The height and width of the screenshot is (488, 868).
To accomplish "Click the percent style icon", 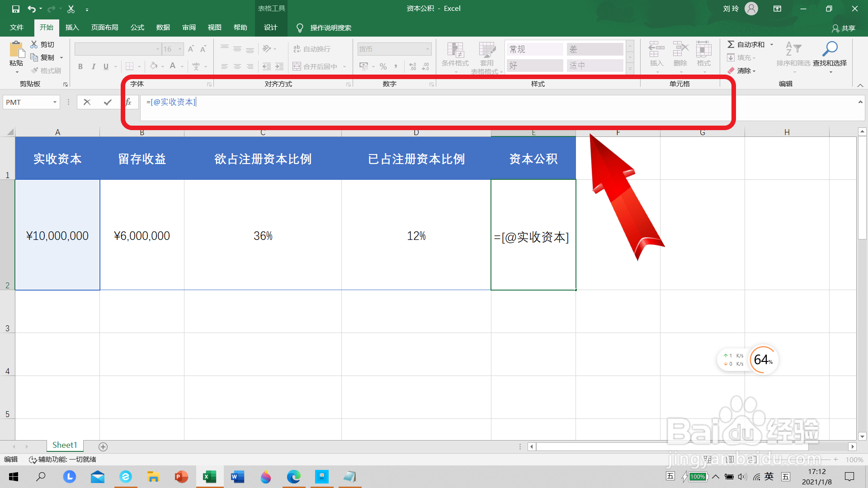I will [383, 66].
